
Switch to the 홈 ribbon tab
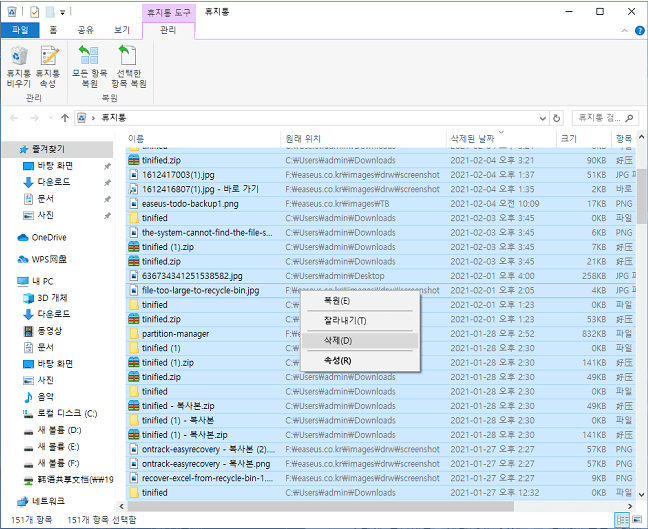pos(53,30)
